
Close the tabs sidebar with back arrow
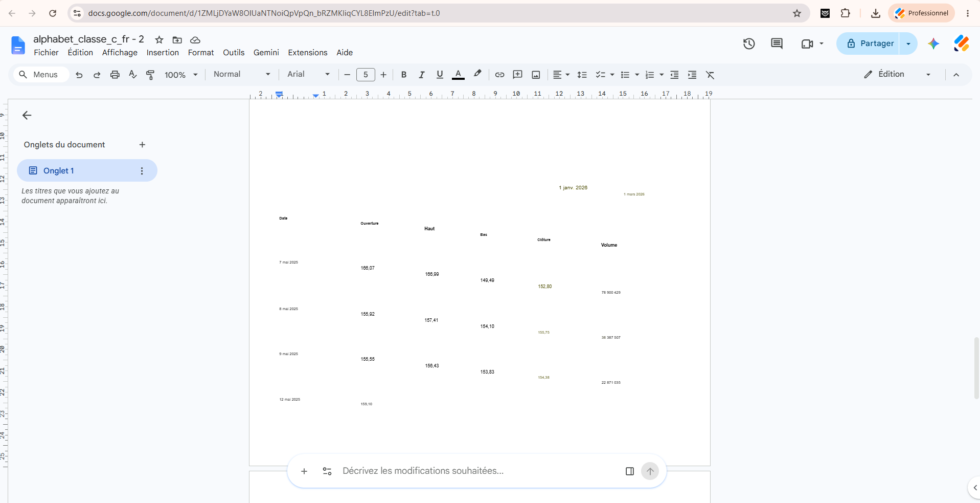point(27,115)
